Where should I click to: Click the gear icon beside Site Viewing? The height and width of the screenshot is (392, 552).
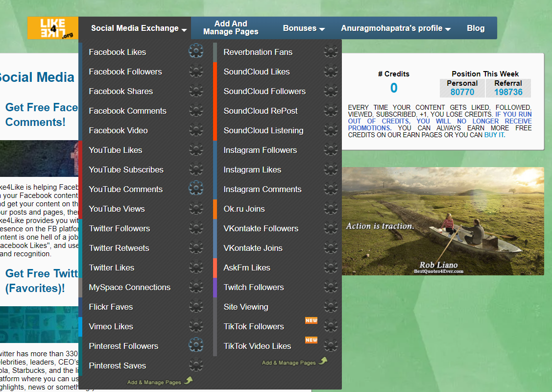pos(331,307)
